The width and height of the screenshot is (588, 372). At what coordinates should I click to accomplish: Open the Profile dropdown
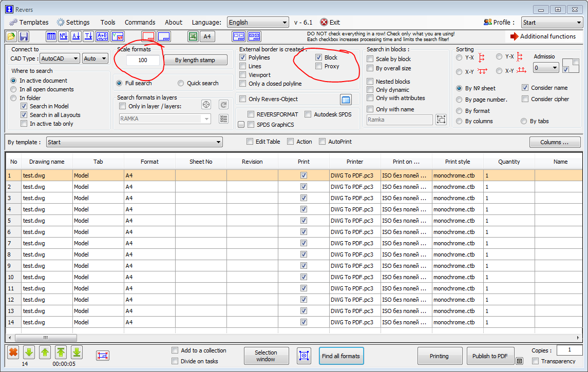point(552,23)
